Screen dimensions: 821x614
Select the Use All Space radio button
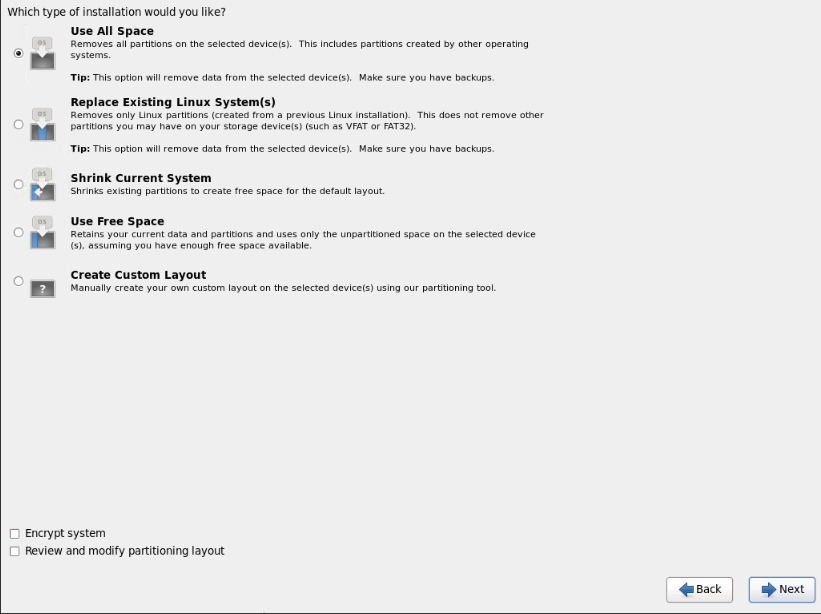click(18, 53)
